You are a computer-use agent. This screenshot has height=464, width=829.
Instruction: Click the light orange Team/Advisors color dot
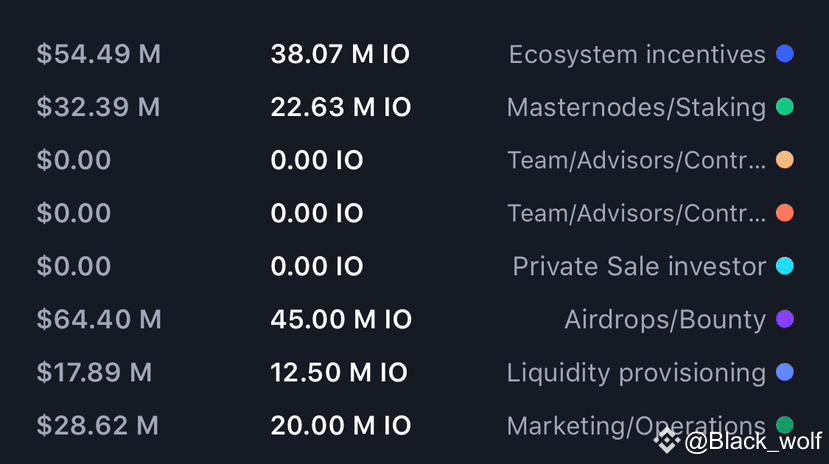click(x=785, y=160)
